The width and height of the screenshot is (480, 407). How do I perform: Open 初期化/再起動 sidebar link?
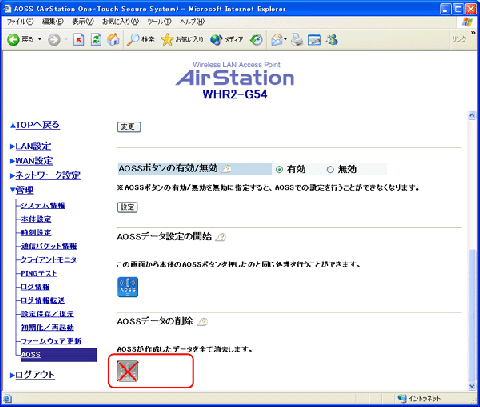pos(47,328)
